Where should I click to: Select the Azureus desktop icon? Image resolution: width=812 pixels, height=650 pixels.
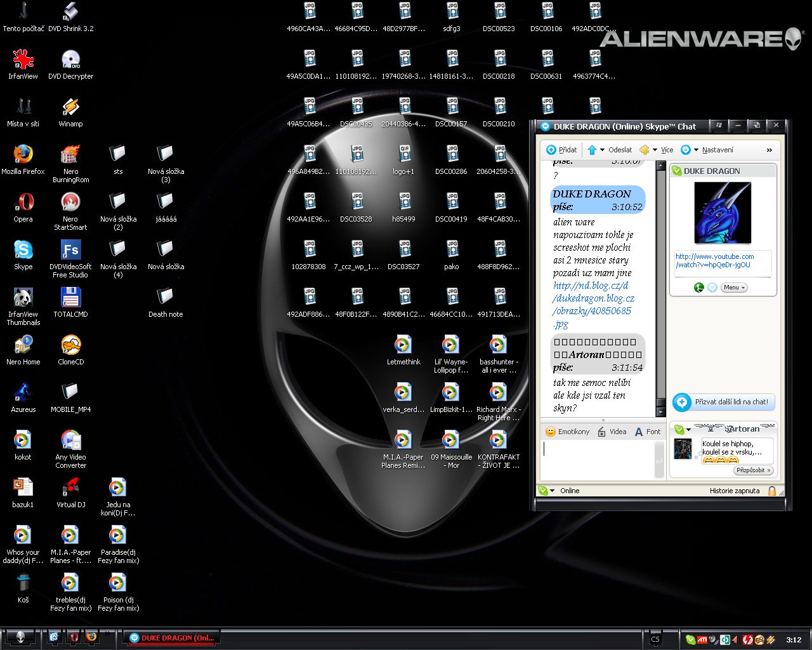pyautogui.click(x=23, y=398)
